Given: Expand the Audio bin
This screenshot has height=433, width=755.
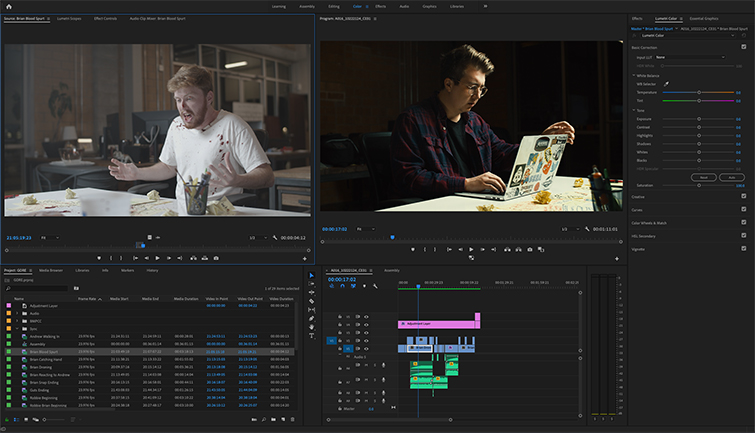Looking at the screenshot, I should tap(17, 313).
